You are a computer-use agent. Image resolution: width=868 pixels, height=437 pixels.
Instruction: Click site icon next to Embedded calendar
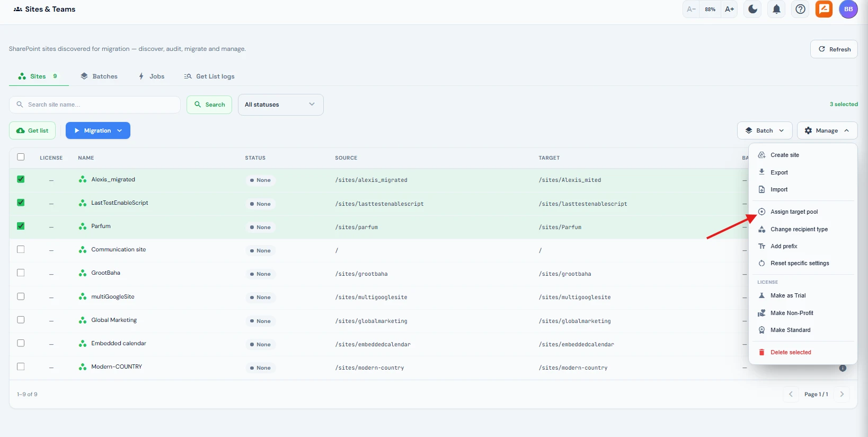[x=83, y=344]
